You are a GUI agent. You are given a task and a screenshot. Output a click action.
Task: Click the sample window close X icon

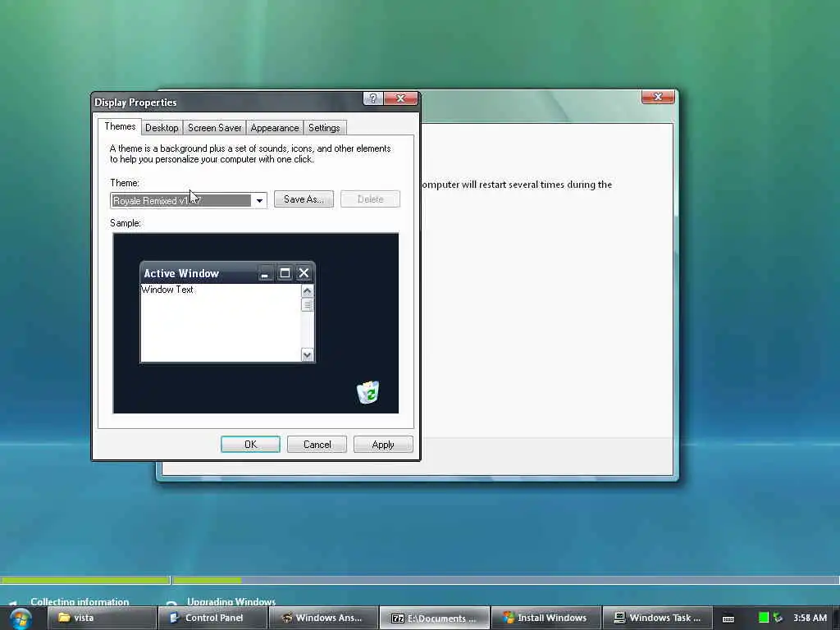click(x=304, y=273)
